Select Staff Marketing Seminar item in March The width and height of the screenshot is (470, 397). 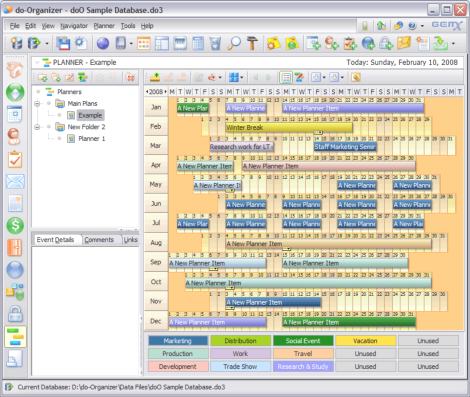click(x=345, y=147)
